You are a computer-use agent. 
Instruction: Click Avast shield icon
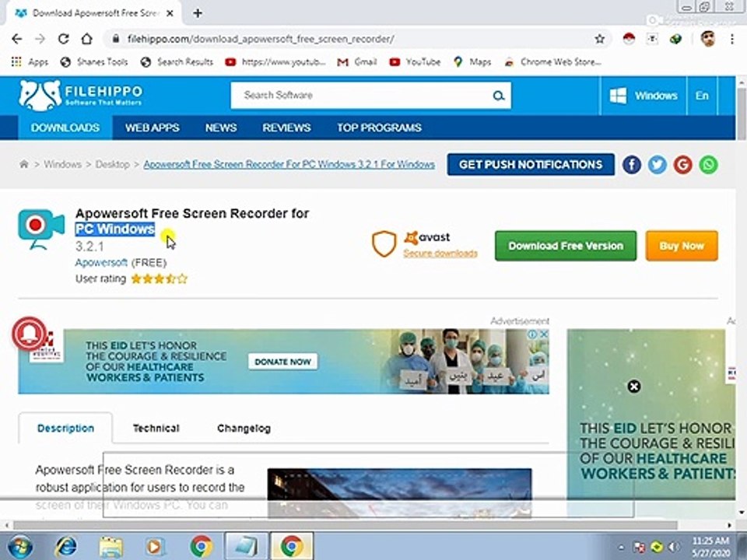[384, 243]
